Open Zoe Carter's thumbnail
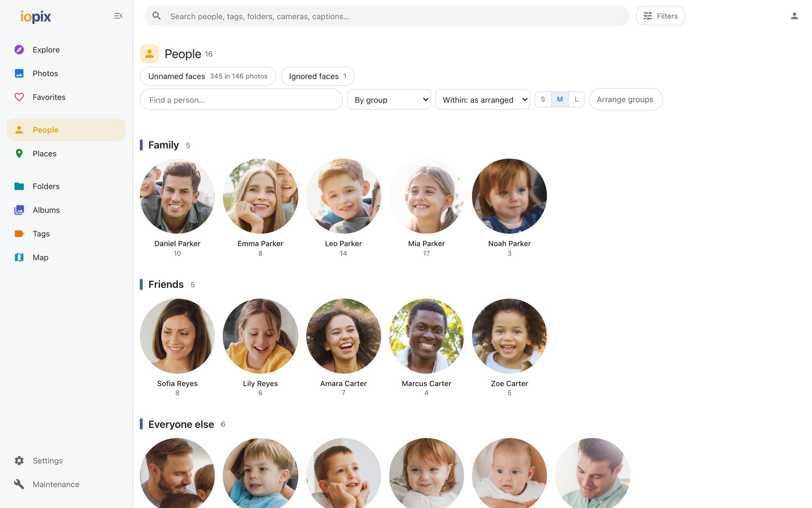The height and width of the screenshot is (508, 812). 510,336
